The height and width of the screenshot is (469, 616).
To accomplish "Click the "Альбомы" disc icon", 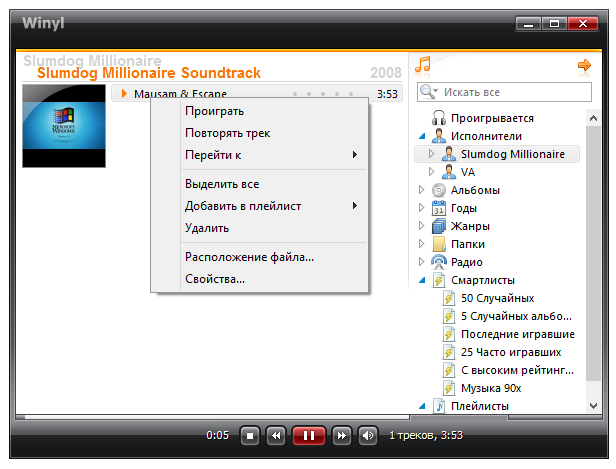I will click(439, 190).
